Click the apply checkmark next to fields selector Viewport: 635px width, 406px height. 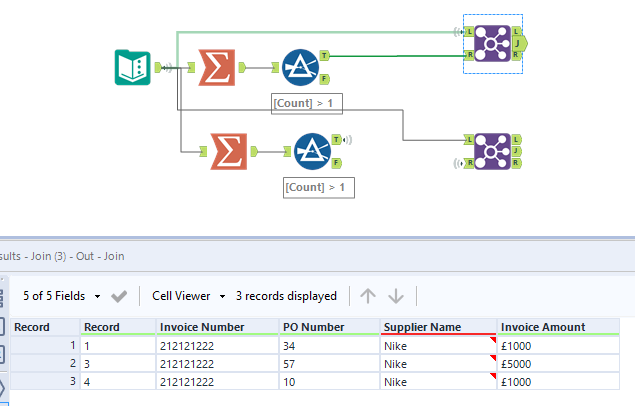point(119,296)
